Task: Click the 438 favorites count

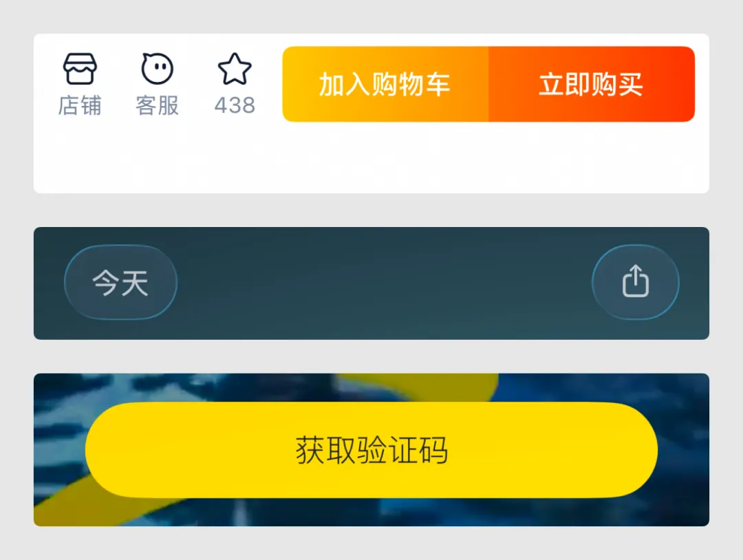Action: [235, 105]
